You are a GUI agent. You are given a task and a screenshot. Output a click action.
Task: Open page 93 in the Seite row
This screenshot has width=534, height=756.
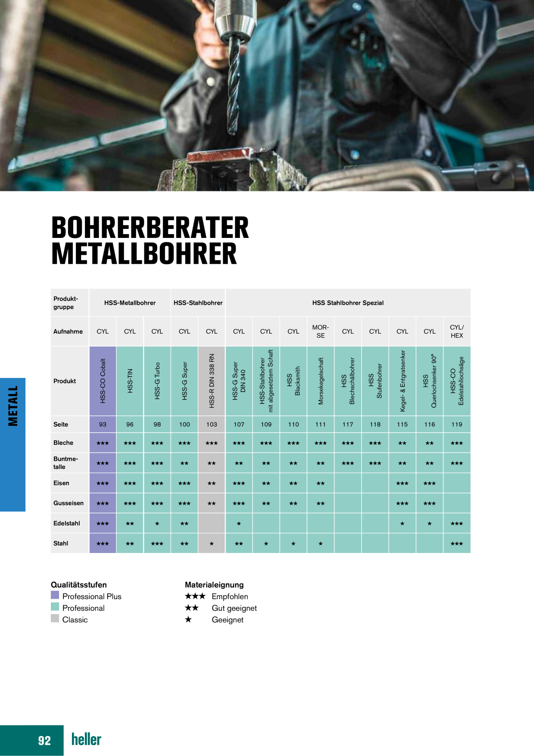102,425
